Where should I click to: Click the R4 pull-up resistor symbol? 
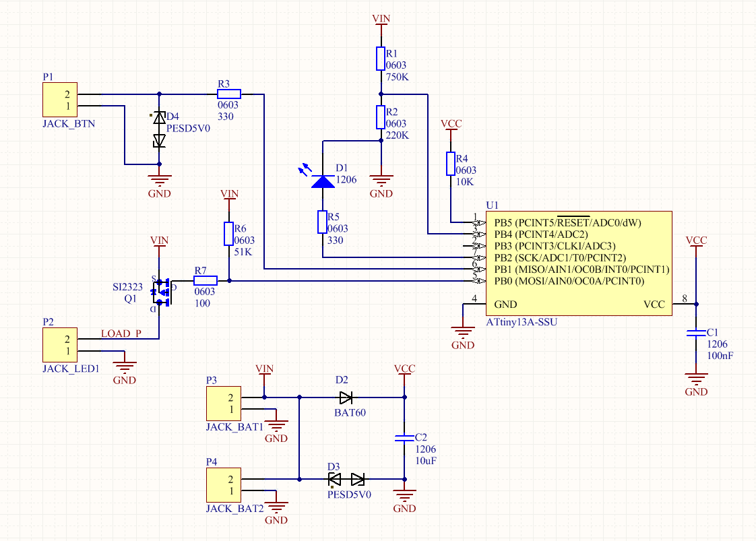[x=451, y=164]
